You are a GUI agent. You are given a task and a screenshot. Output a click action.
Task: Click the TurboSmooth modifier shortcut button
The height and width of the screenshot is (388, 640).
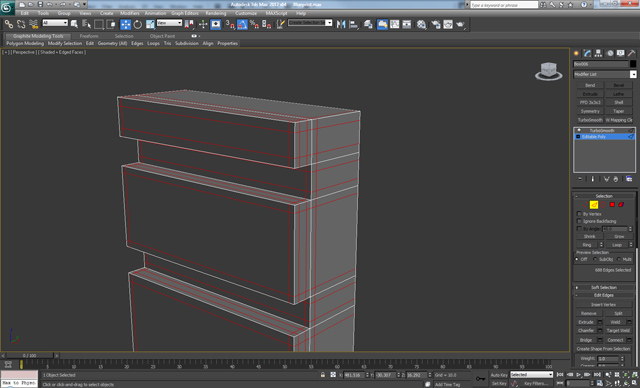click(x=590, y=120)
